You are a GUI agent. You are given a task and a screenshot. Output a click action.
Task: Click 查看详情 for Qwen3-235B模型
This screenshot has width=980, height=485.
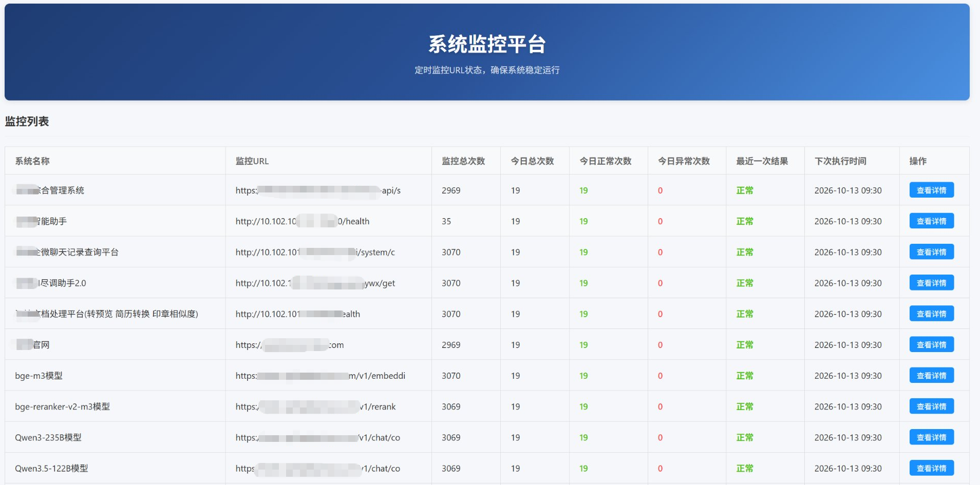931,437
